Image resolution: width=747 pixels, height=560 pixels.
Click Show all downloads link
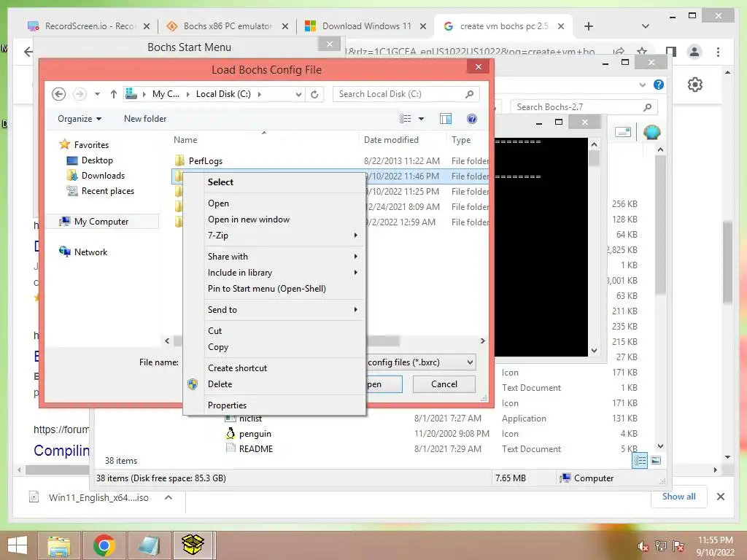click(679, 497)
